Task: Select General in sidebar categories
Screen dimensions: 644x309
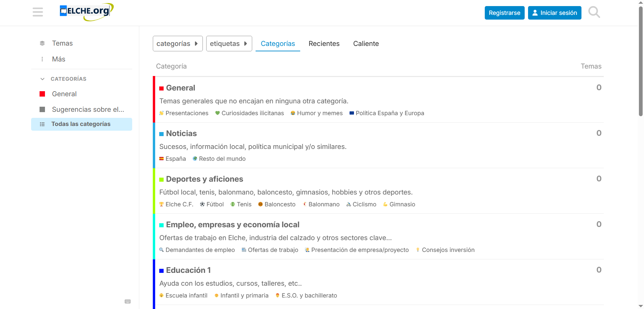Action: coord(81,94)
